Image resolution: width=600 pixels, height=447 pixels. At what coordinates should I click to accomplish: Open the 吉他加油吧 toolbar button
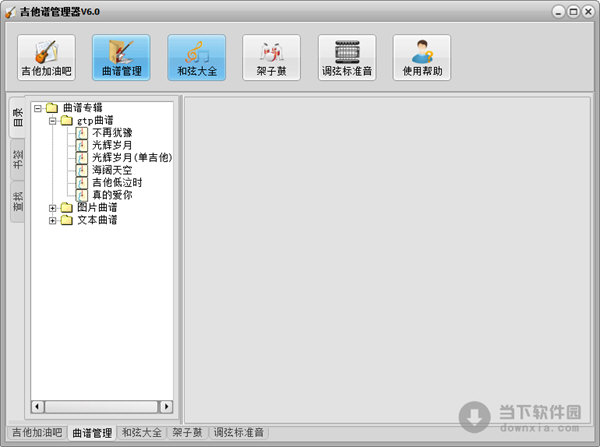click(x=46, y=57)
